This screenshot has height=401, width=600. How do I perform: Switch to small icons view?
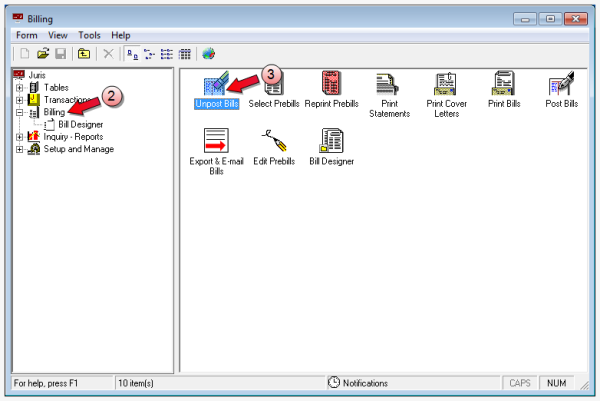coord(149,54)
